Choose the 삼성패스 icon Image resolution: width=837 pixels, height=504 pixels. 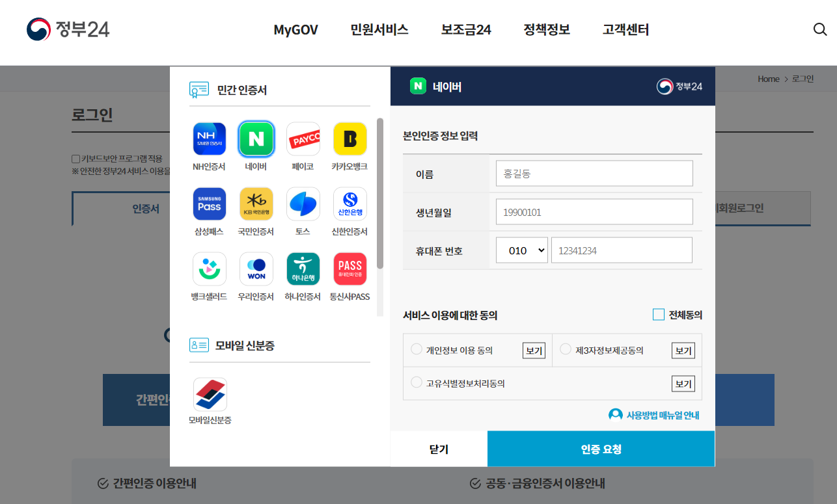[x=210, y=204]
